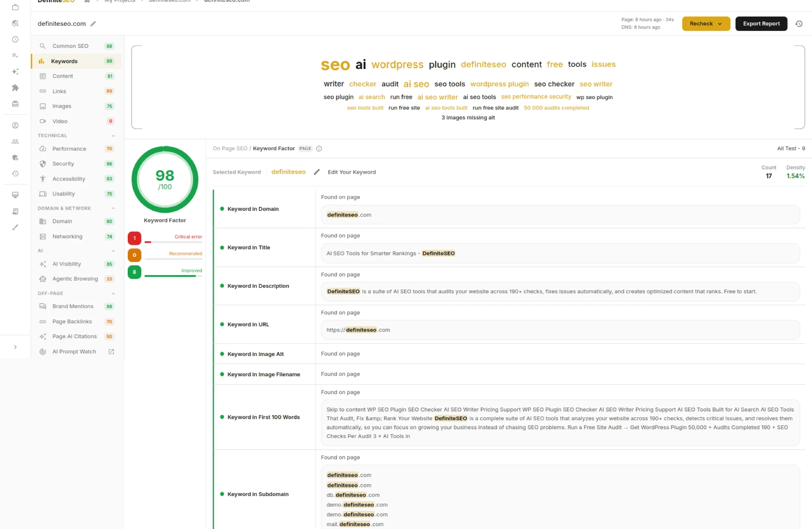The width and height of the screenshot is (812, 529).
Task: Click the history icon in left rail
Action: tap(15, 174)
